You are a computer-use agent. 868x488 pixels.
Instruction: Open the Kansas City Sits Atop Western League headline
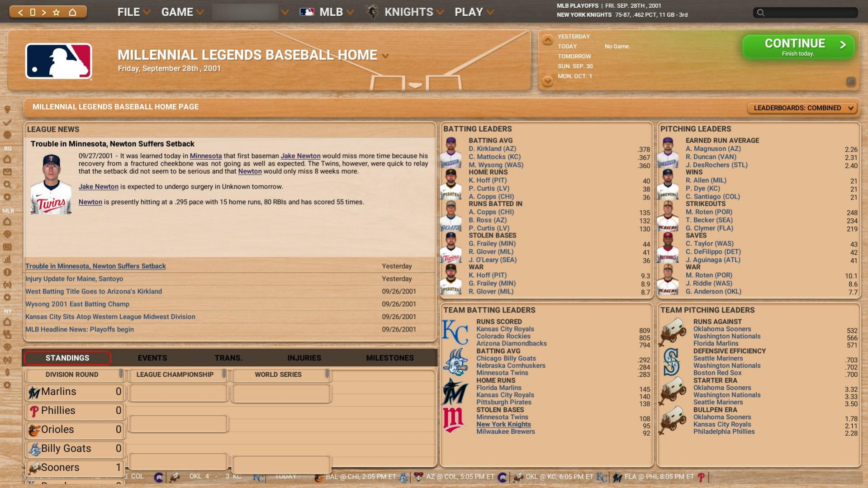pyautogui.click(x=110, y=317)
